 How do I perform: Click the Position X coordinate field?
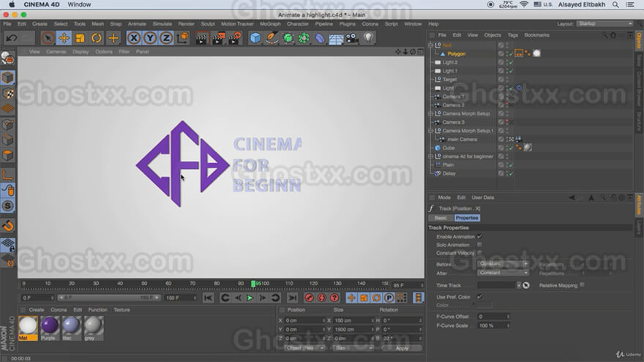304,320
